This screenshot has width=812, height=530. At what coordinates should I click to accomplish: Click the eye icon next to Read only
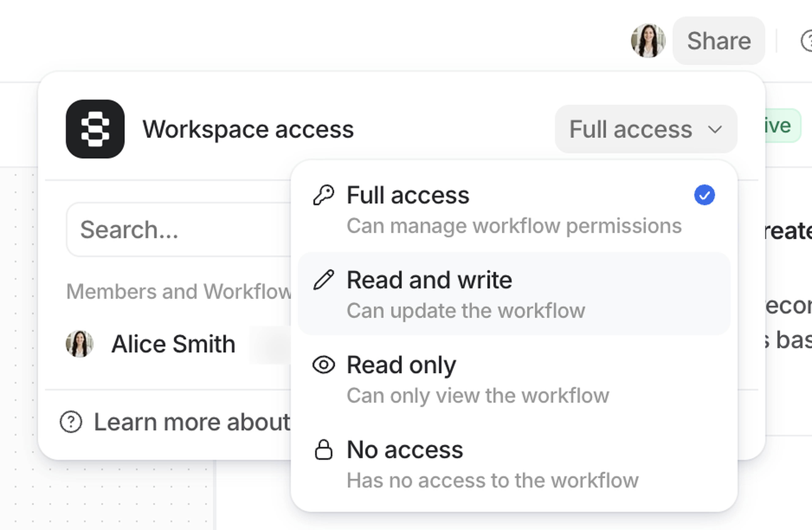pyautogui.click(x=324, y=365)
